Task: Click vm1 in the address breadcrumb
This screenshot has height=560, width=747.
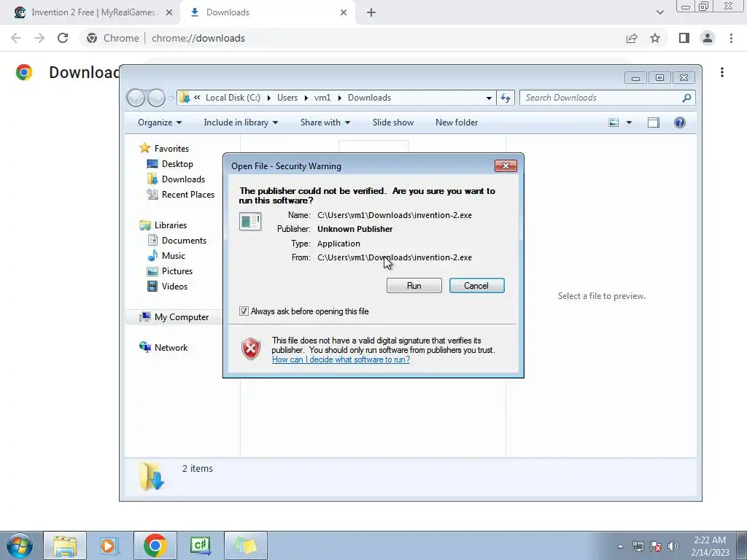Action: click(x=322, y=98)
